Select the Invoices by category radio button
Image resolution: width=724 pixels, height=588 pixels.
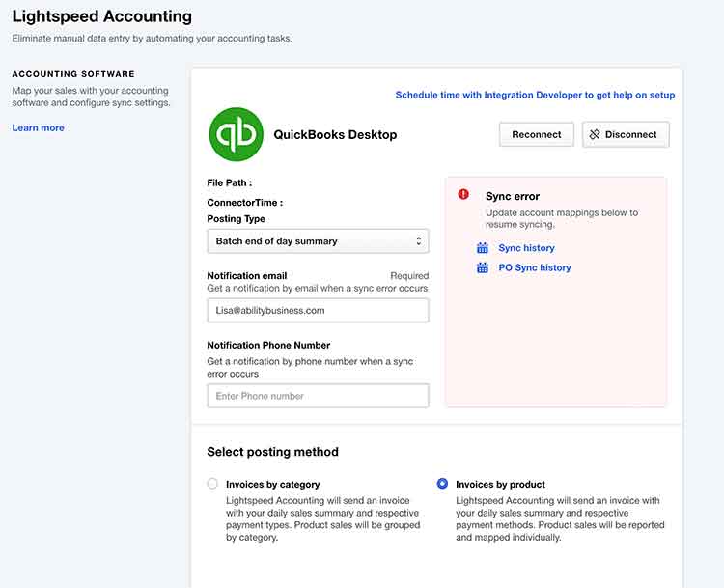pyautogui.click(x=212, y=484)
